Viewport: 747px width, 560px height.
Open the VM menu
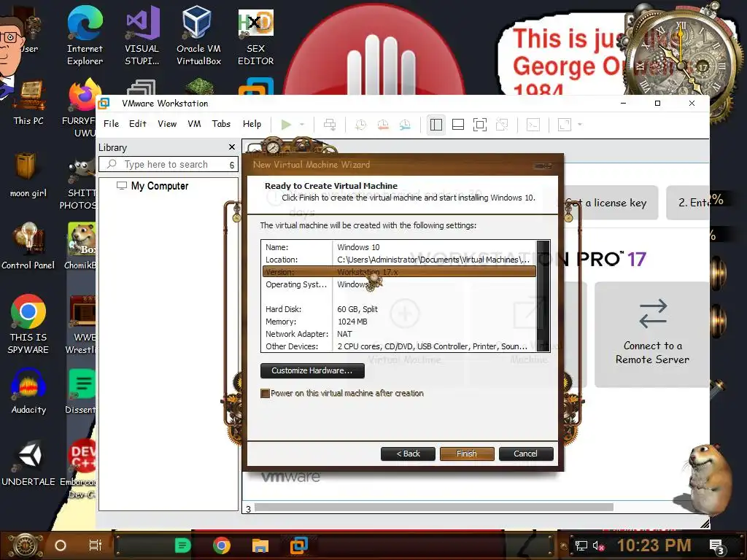[194, 124]
